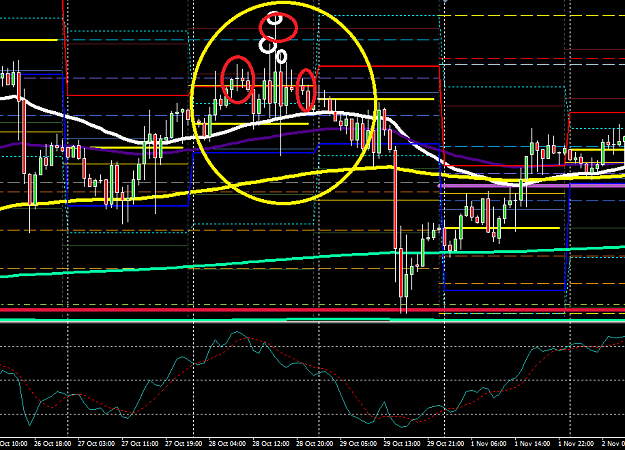The height and width of the screenshot is (450, 625).
Task: Click the 29 Oct 13:00 time label
Action: pyautogui.click(x=402, y=444)
